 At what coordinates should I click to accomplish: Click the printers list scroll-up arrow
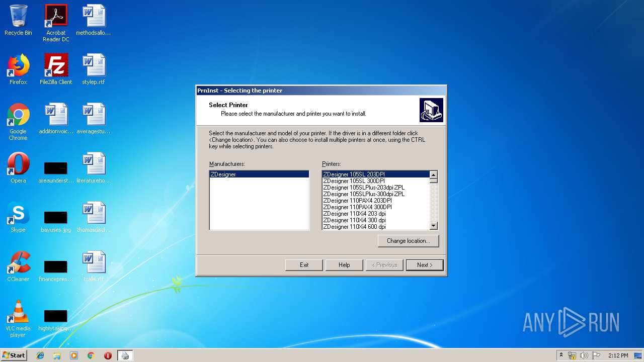point(433,175)
